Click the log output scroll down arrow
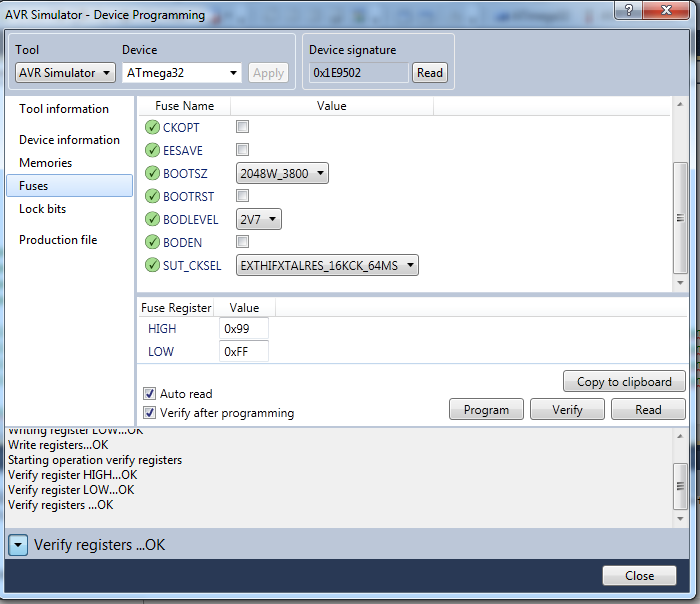 [680, 519]
